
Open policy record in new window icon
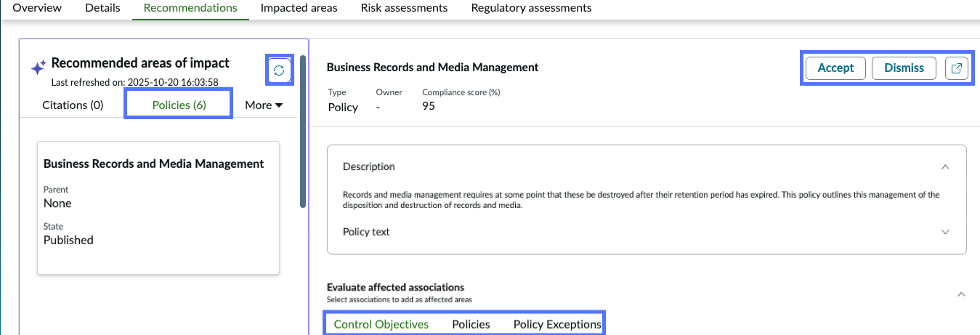click(957, 68)
